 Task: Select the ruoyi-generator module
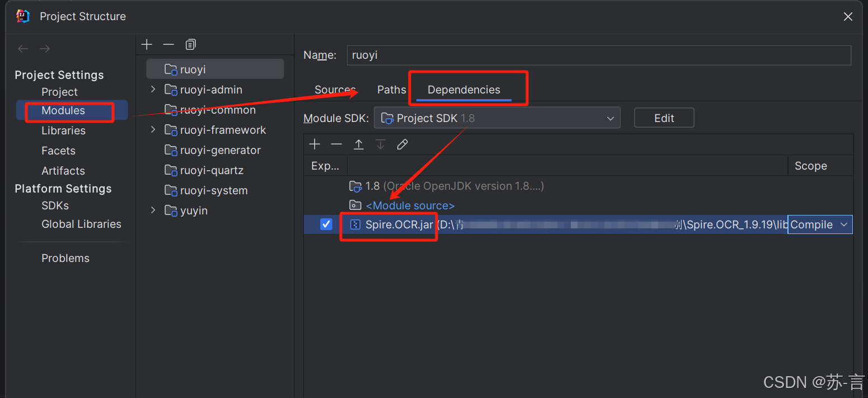tap(220, 150)
